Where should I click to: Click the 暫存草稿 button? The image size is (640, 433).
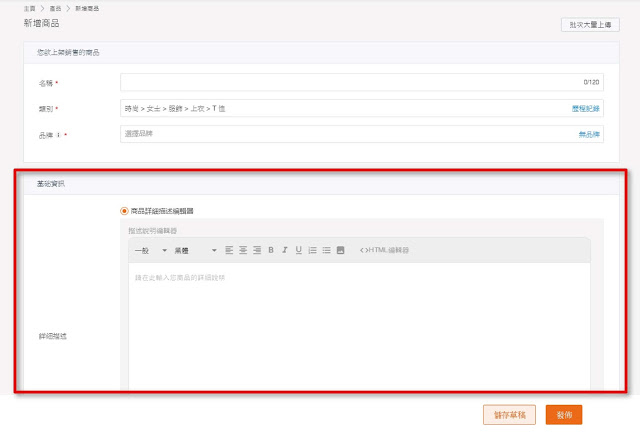click(x=509, y=415)
